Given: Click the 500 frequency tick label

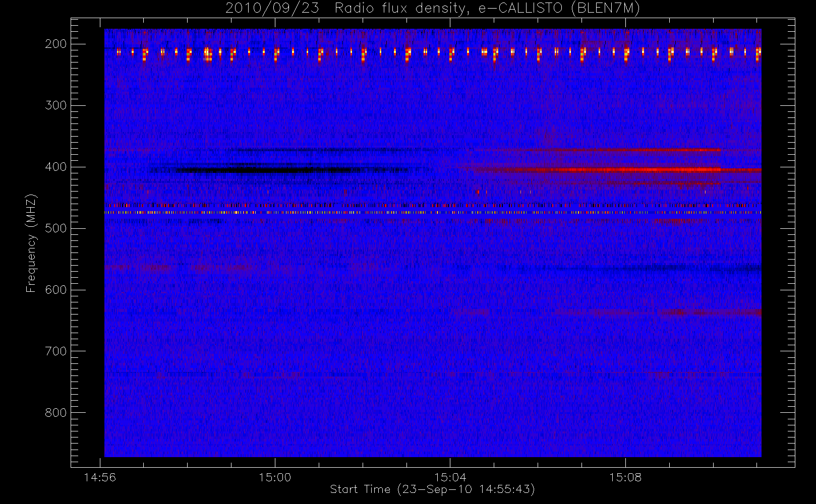Looking at the screenshot, I should 56,228.
